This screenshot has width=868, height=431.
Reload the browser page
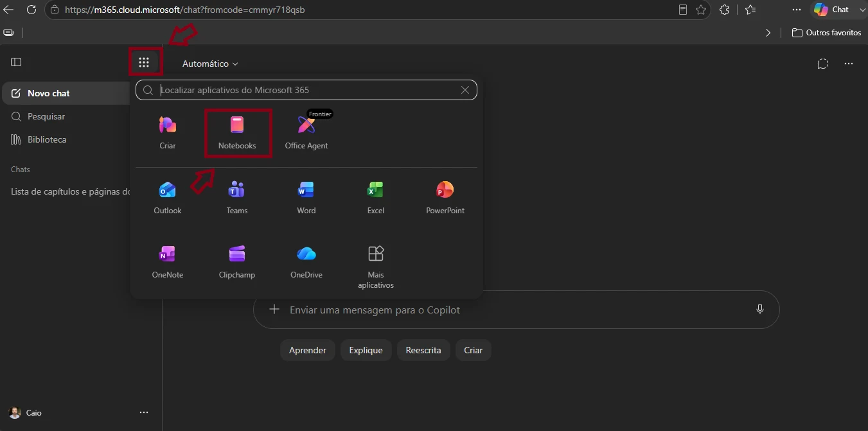(x=31, y=10)
